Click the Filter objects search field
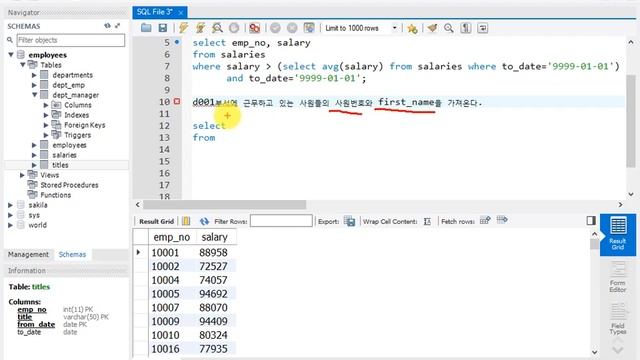The width and height of the screenshot is (640, 360). tap(71, 40)
